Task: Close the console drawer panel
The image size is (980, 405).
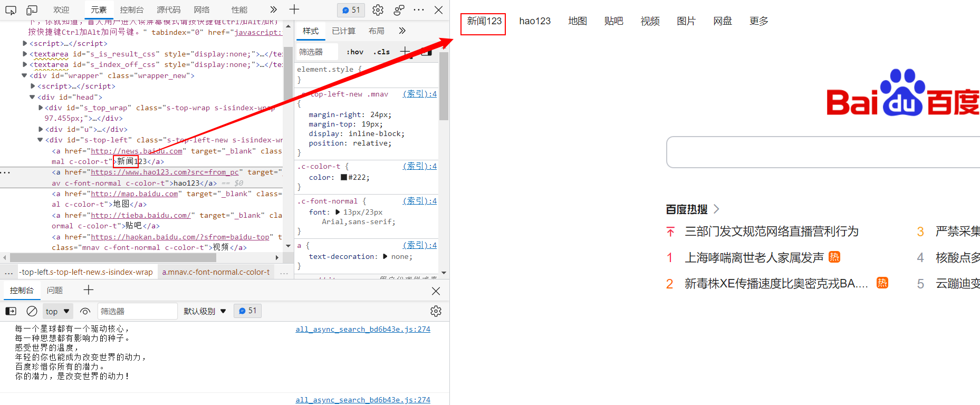Action: (436, 291)
